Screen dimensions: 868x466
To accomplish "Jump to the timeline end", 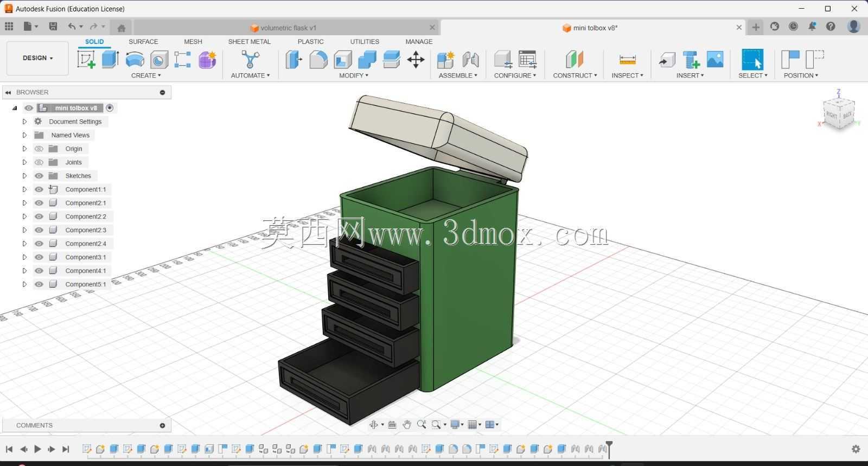I will tap(66, 449).
